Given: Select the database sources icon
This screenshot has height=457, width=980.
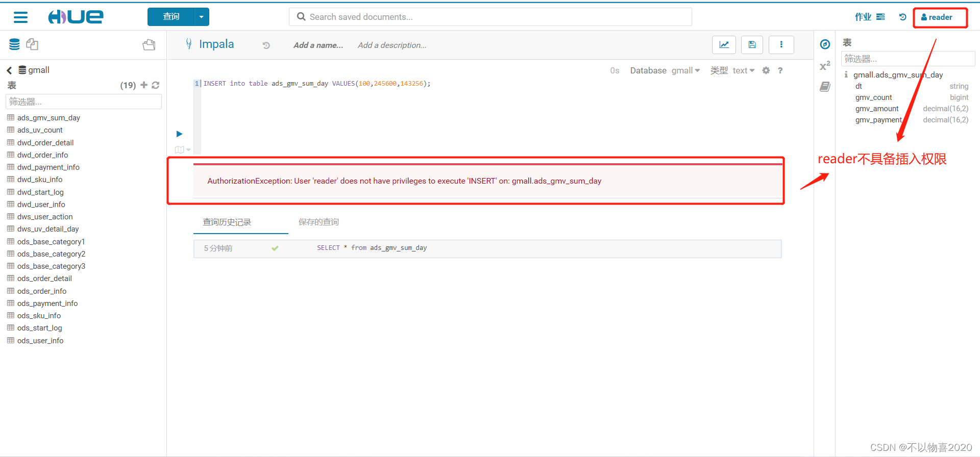Looking at the screenshot, I should 14,44.
